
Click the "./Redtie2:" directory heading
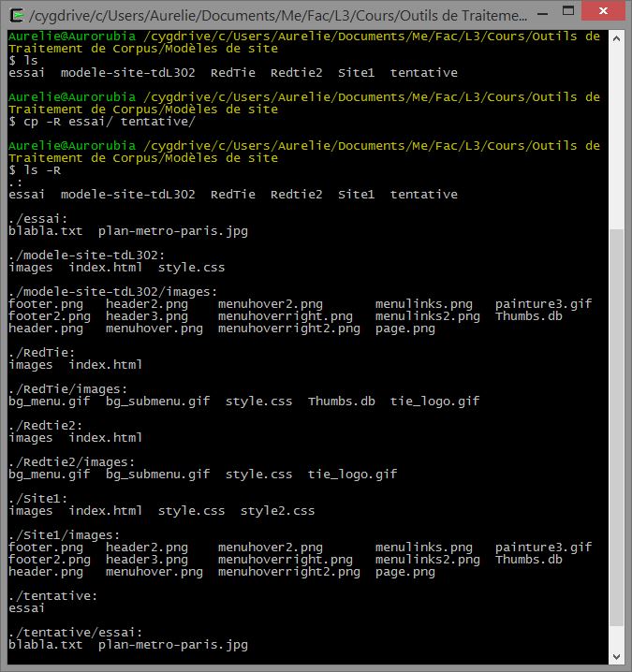(46, 426)
